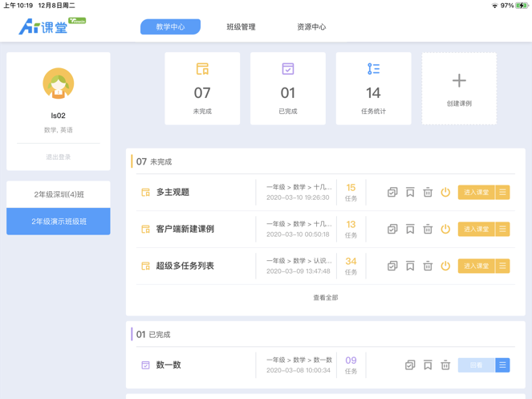532x399 pixels.
Task: Click the bookmark icon on 数一数 row
Action: coord(428,365)
